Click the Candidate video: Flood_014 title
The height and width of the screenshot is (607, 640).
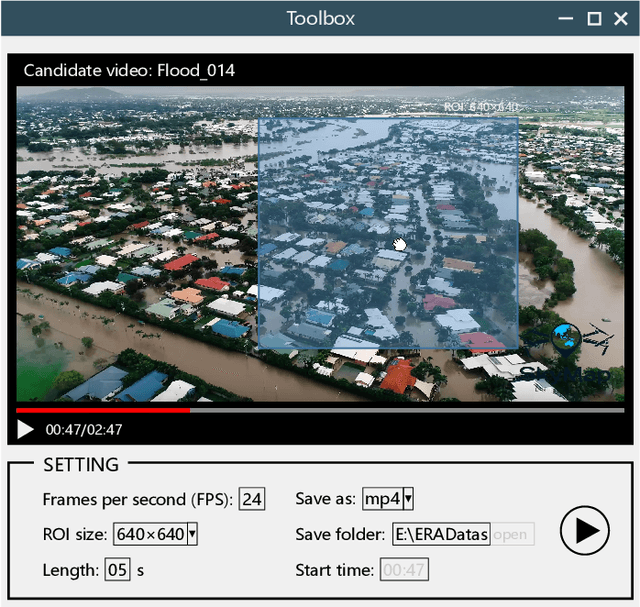pos(129,70)
